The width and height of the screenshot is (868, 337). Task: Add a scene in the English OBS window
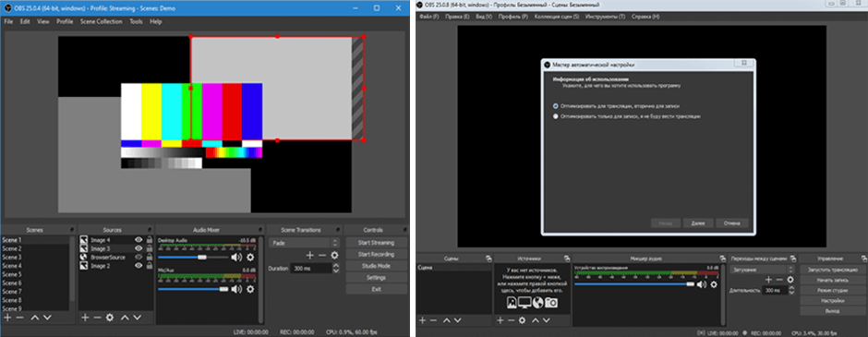7,318
